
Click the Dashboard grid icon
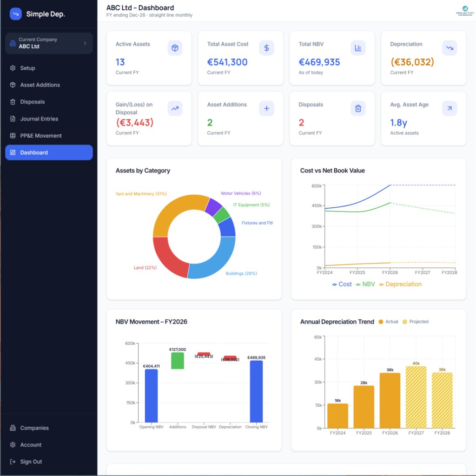(13, 152)
